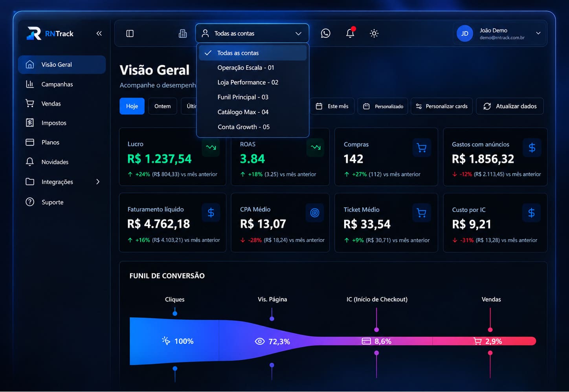The width and height of the screenshot is (569, 392).
Task: Click the 8,6% checkout funnel segment
Action: click(376, 341)
